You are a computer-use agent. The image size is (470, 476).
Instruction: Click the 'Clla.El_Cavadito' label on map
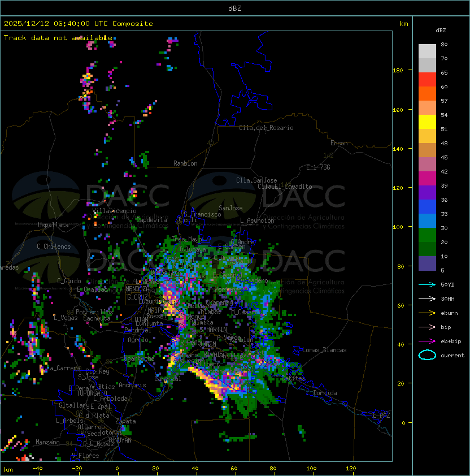[x=285, y=187]
